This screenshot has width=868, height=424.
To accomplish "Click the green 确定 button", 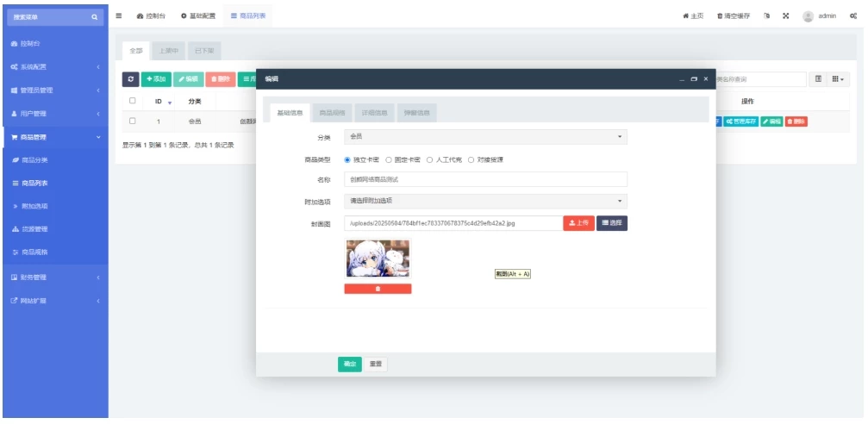I will tap(349, 365).
